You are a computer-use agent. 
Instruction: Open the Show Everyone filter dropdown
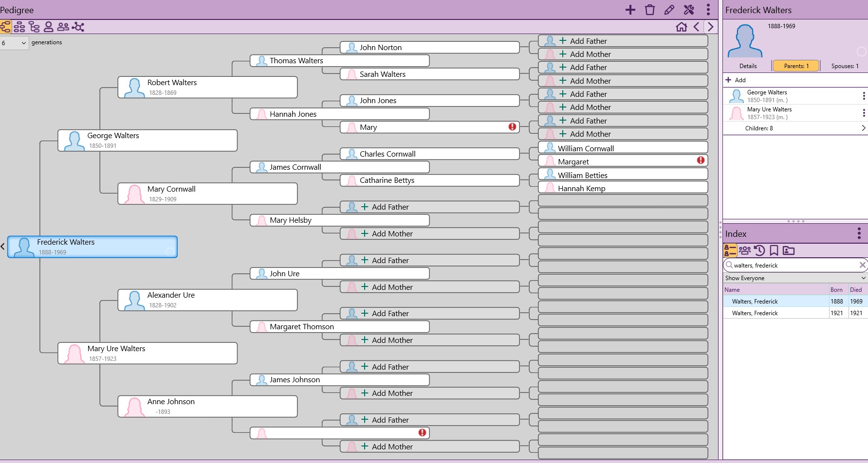pyautogui.click(x=795, y=278)
